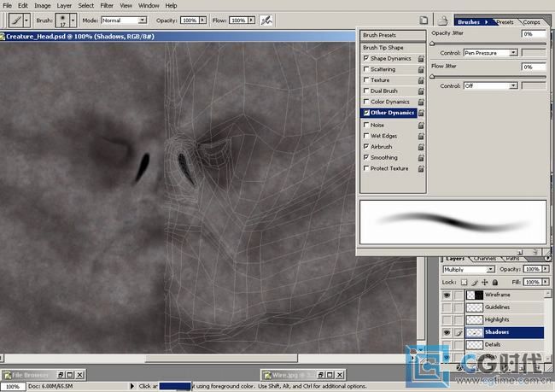
Task: Click the lock icon next to Protect Texture
Action: point(421,168)
